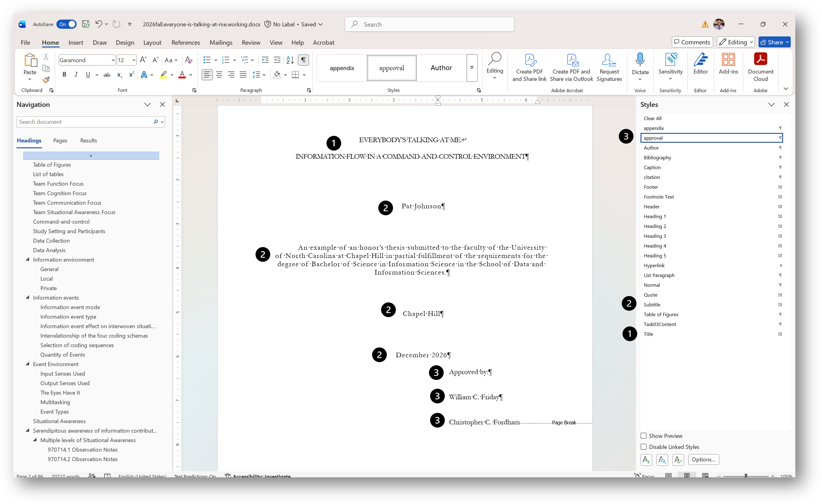This screenshot has width=822, height=504.
Task: Turn off the AutoSave switch
Action: (66, 24)
